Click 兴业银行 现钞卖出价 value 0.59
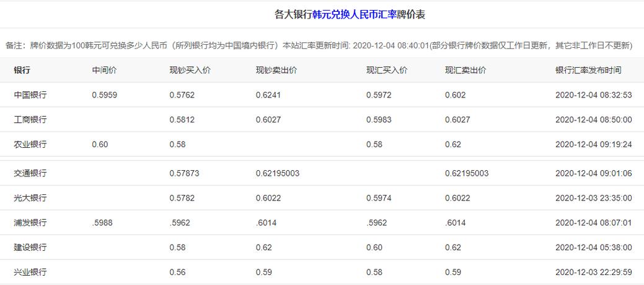This screenshot has height=285, width=644. (x=263, y=272)
